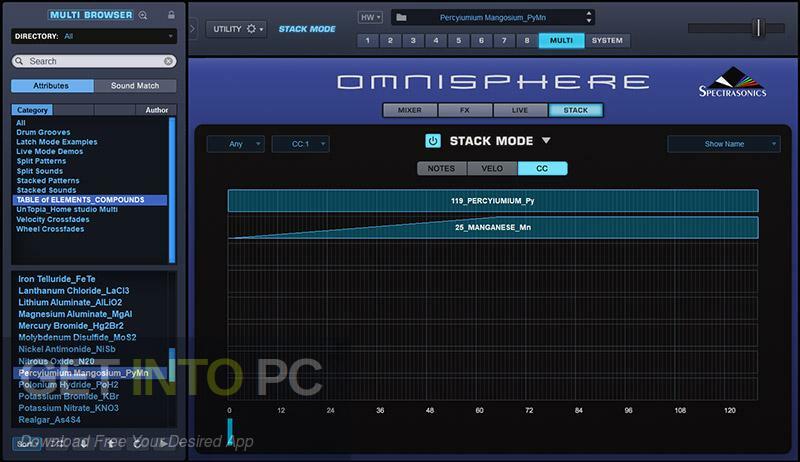Select part 6 tab
Viewport: 800px width, 462px height.
[x=481, y=40]
